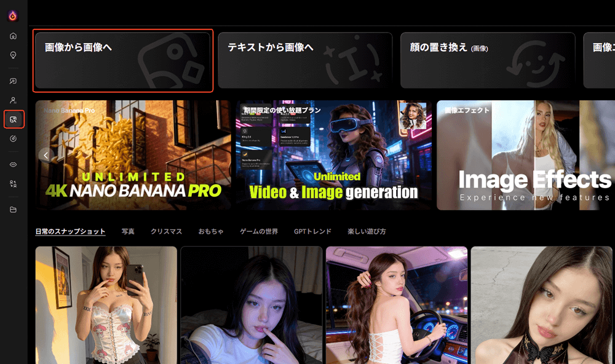
Task: Open the 画像から画像へ card
Action: [124, 60]
